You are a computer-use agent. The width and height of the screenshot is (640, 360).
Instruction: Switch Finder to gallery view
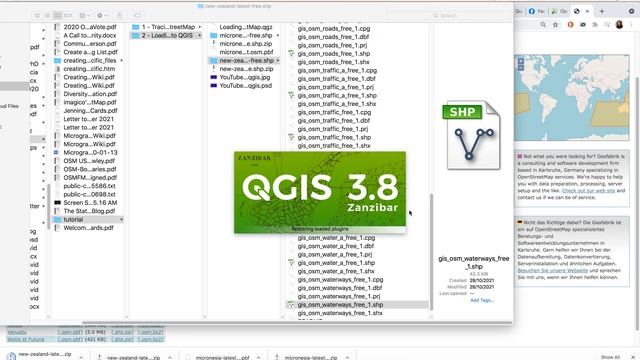tap(68, 16)
